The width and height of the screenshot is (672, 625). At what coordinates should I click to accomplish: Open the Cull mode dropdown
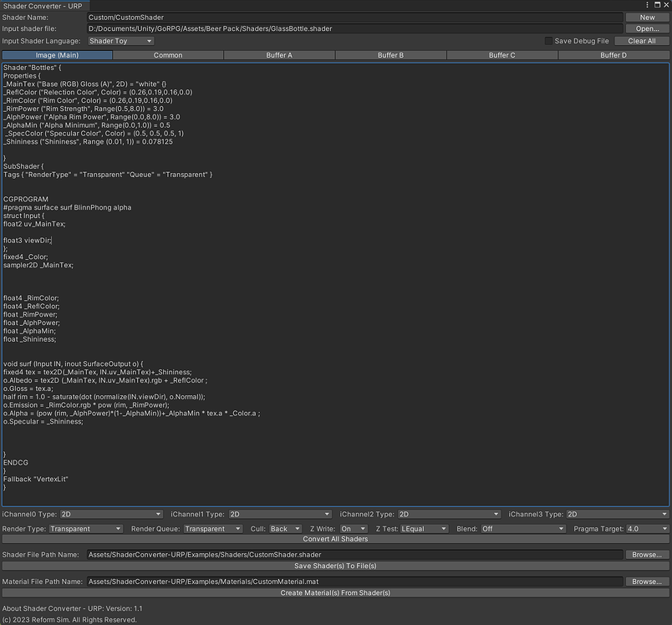click(284, 528)
